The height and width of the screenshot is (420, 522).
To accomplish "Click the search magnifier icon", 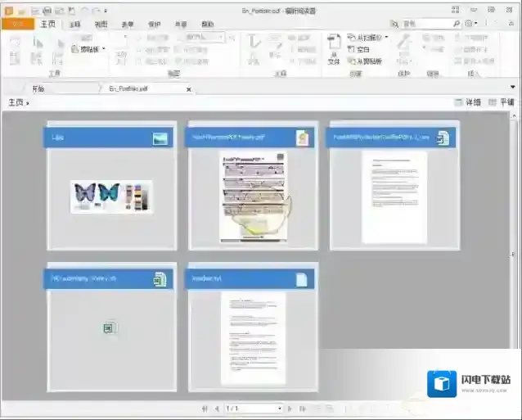I will [x=456, y=24].
